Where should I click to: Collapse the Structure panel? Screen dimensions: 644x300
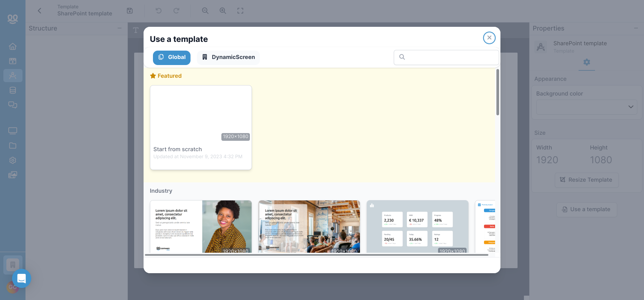click(119, 28)
